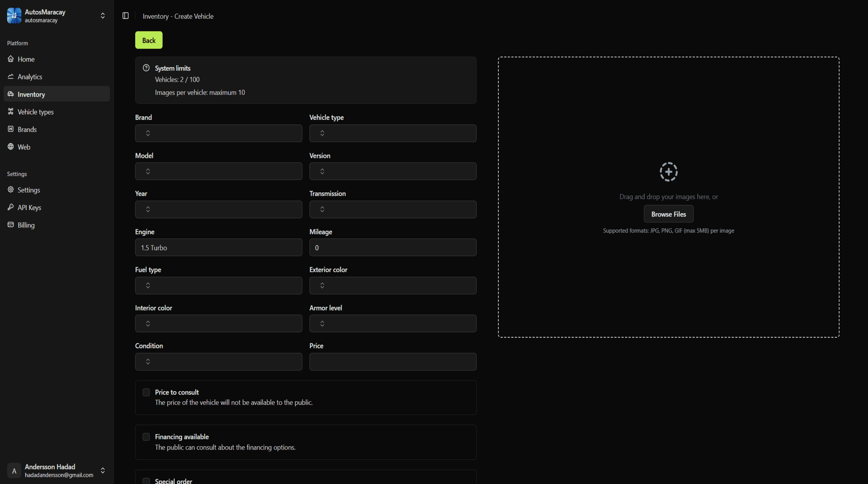Tick the Special order checkbox
868x484 pixels.
(x=146, y=480)
